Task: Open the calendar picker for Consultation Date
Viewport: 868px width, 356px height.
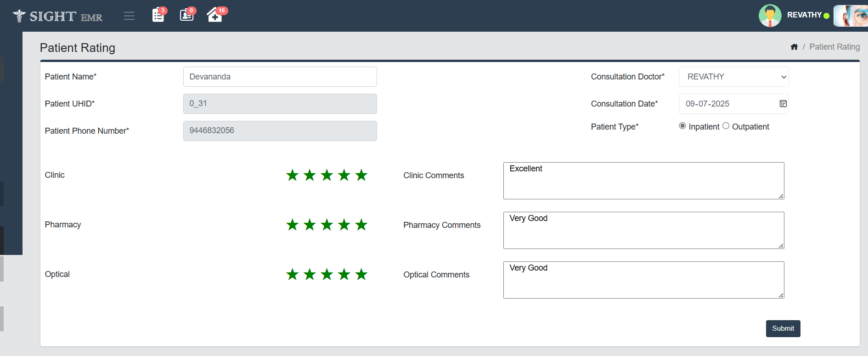Action: pos(783,104)
